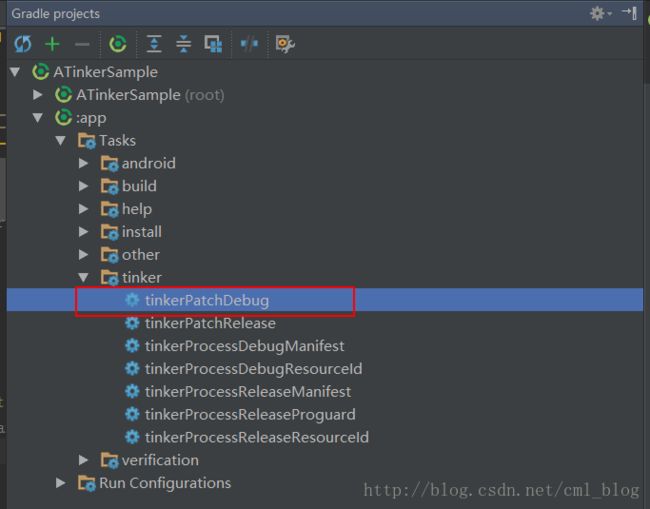Click the Run Configurations label
Image resolution: width=650 pixels, height=509 pixels.
click(165, 483)
